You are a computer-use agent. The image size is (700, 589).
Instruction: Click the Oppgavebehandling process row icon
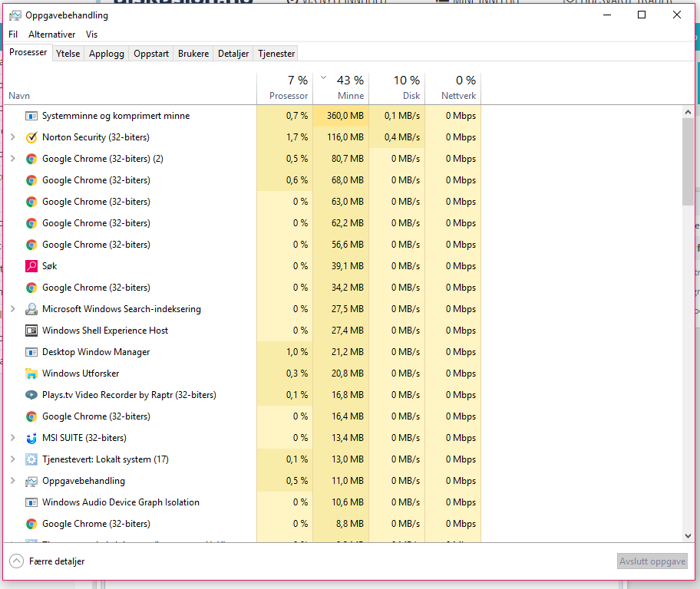coord(31,481)
